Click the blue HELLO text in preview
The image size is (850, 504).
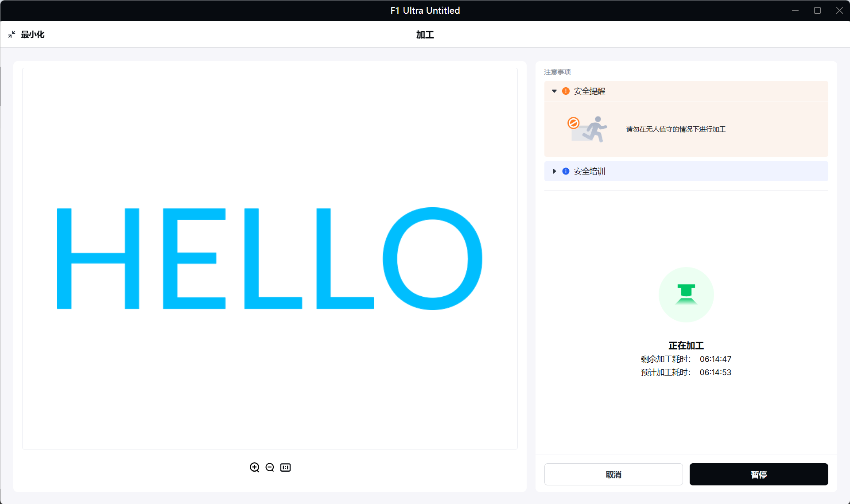(269, 259)
